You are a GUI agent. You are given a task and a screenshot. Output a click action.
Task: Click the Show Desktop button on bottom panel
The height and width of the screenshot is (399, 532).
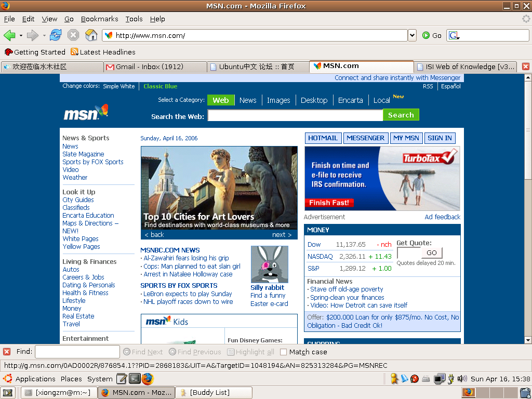(7, 393)
